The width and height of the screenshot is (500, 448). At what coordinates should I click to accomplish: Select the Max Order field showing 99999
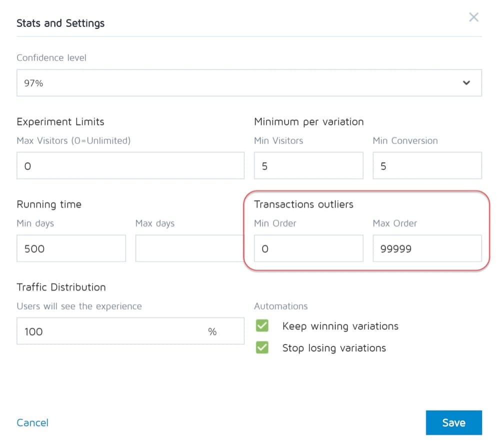point(427,248)
